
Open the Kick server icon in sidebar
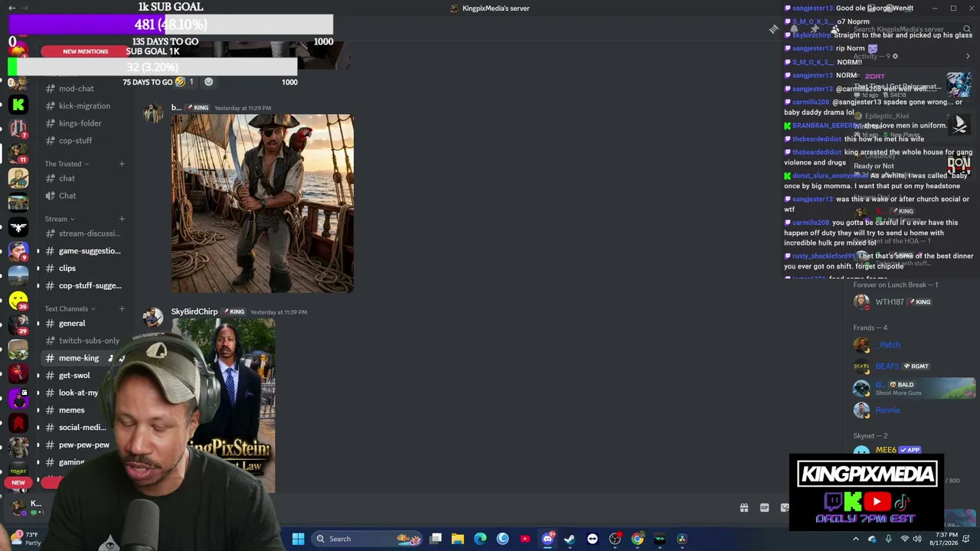pyautogui.click(x=18, y=105)
